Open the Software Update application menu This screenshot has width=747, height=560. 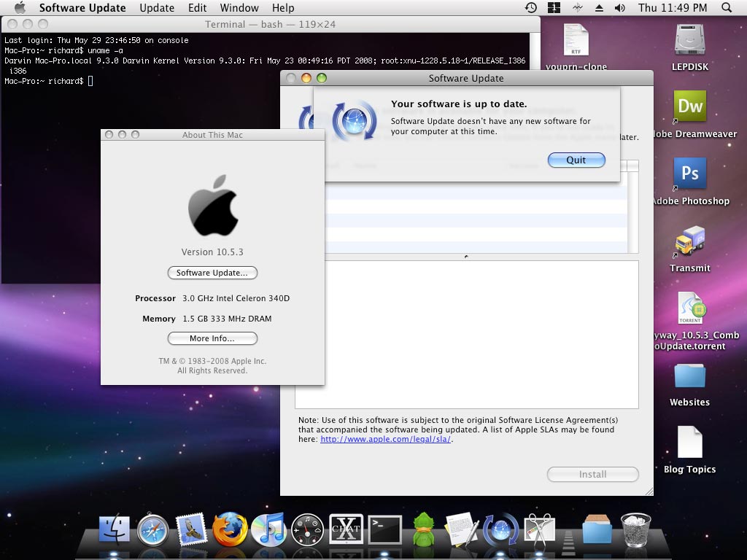coord(82,7)
